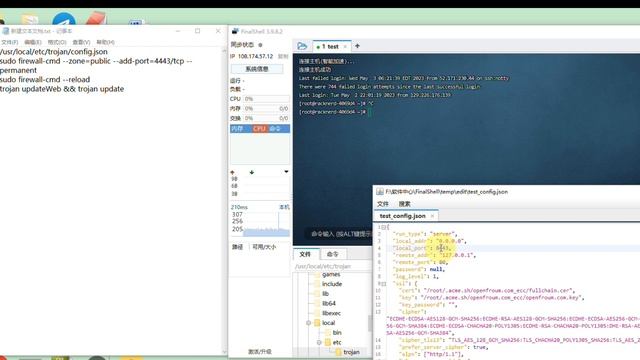
Task: Select the local folder in file tree
Action: tap(329, 323)
